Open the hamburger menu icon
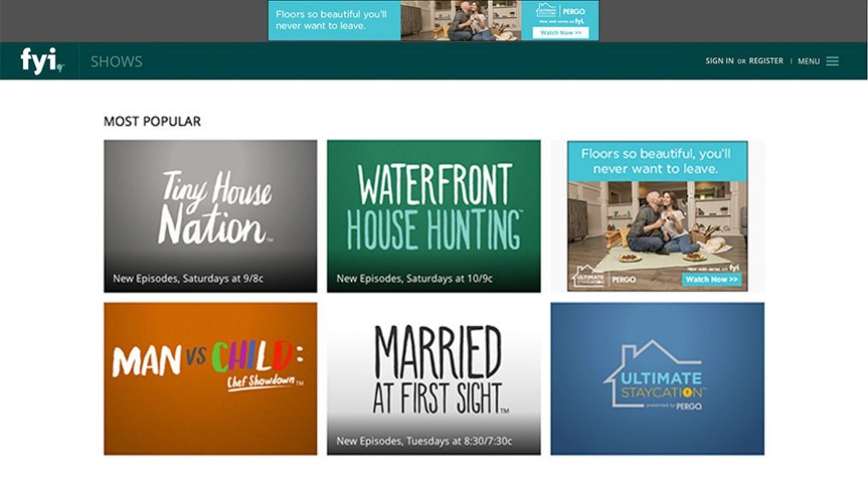Viewport: 868px width, 490px height. [832, 62]
